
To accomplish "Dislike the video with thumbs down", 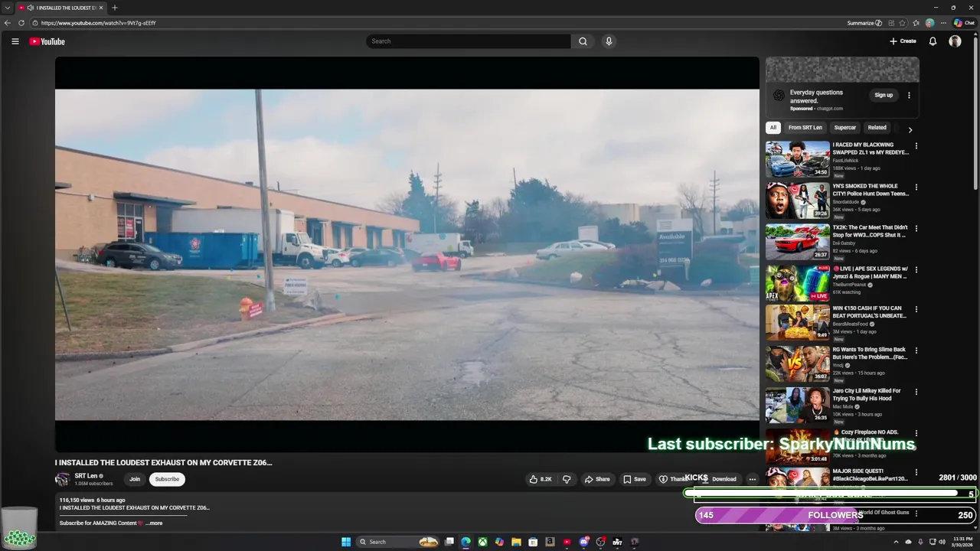I will click(567, 479).
